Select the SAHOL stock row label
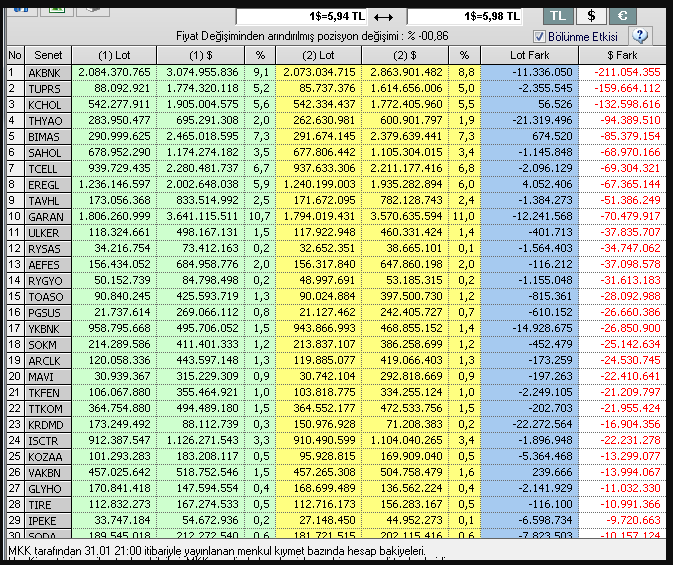The image size is (673, 565). 48,153
